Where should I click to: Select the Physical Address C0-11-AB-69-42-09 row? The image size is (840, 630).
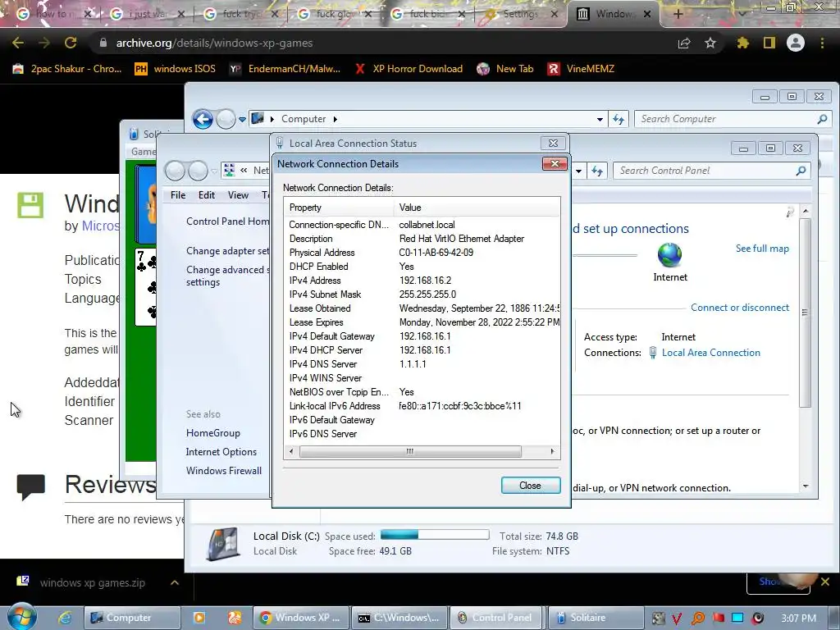(x=422, y=253)
